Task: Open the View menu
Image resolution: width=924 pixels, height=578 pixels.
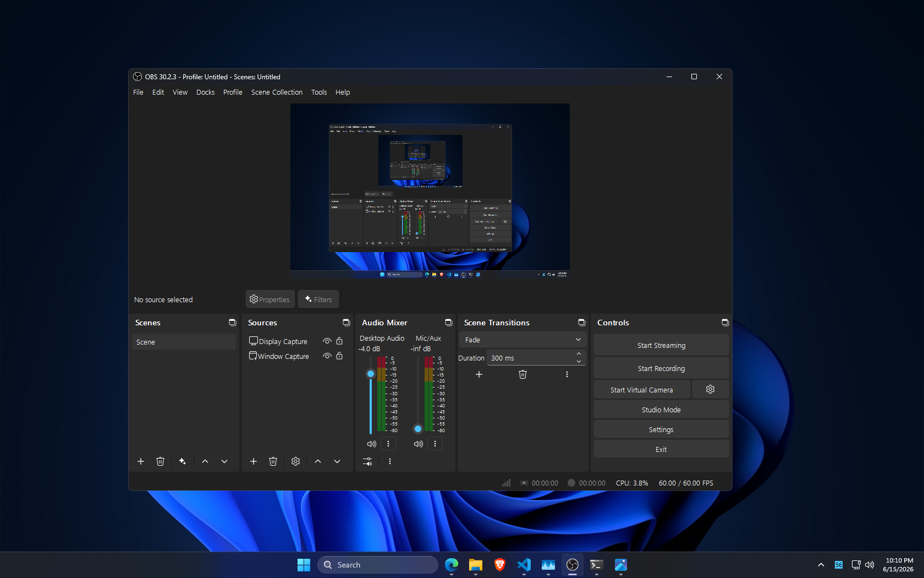Action: (x=180, y=92)
